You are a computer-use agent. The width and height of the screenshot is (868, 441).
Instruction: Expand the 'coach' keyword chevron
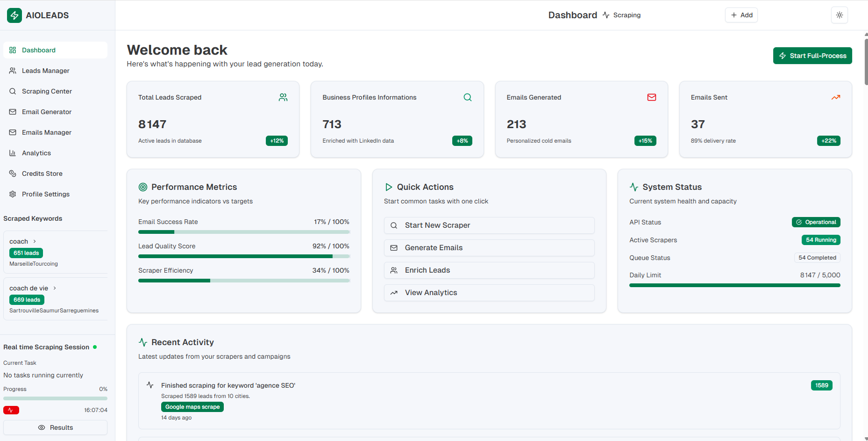[35, 241]
